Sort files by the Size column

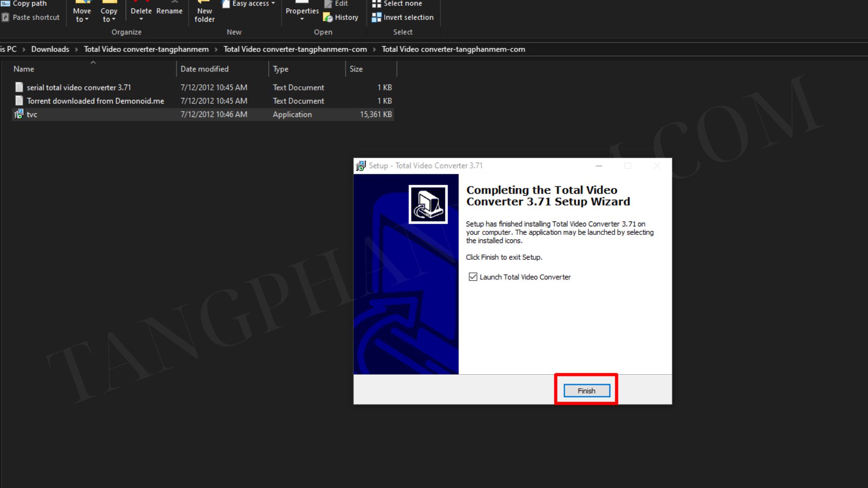(x=356, y=69)
